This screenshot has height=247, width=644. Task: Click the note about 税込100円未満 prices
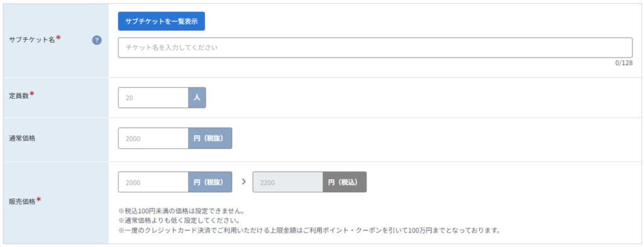182,212
